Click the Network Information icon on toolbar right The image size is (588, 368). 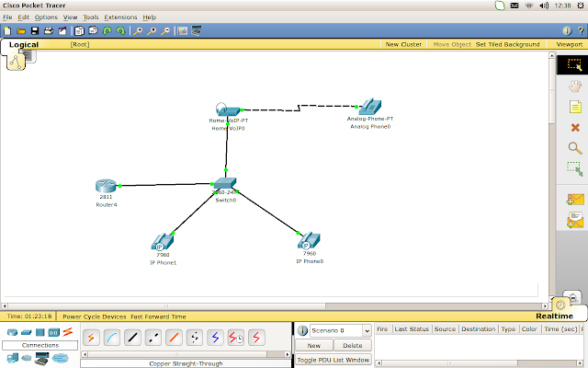coord(567,30)
